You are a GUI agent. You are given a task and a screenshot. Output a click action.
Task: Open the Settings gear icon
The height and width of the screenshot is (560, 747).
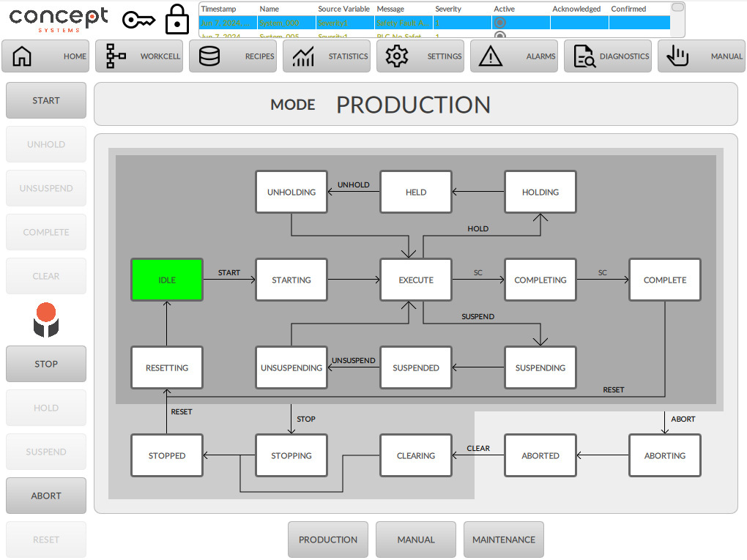pos(396,56)
